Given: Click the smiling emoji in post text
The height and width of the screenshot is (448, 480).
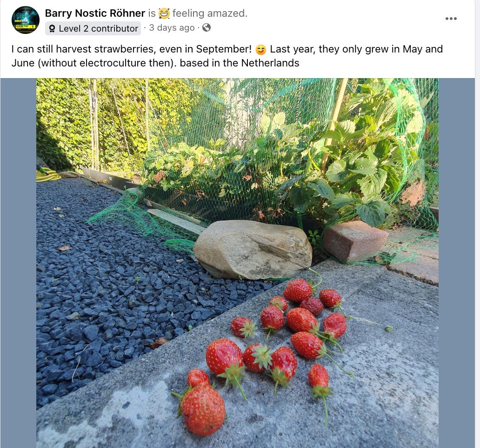Looking at the screenshot, I should pyautogui.click(x=260, y=49).
